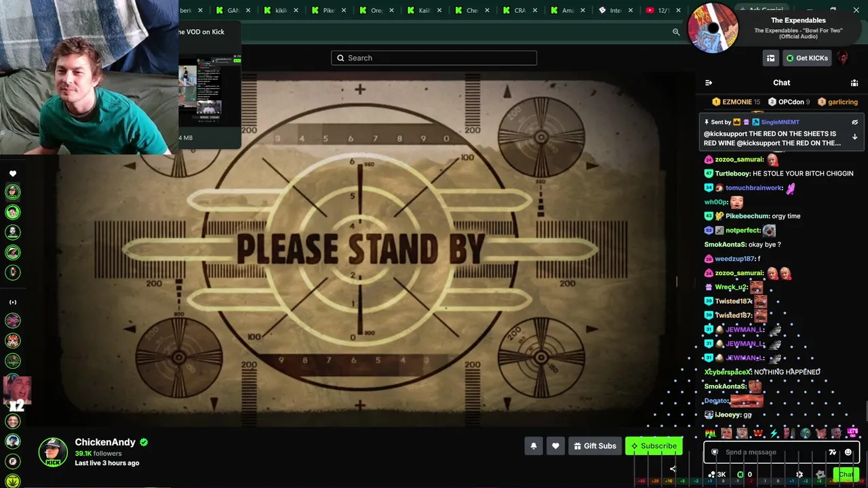The width and height of the screenshot is (868, 488).
Task: Open the emoji picker in chat input
Action: tap(848, 452)
